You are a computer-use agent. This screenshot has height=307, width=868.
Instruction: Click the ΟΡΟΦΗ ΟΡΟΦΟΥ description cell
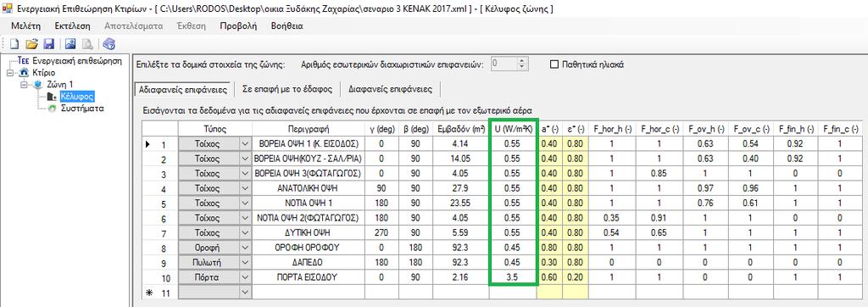(x=309, y=247)
